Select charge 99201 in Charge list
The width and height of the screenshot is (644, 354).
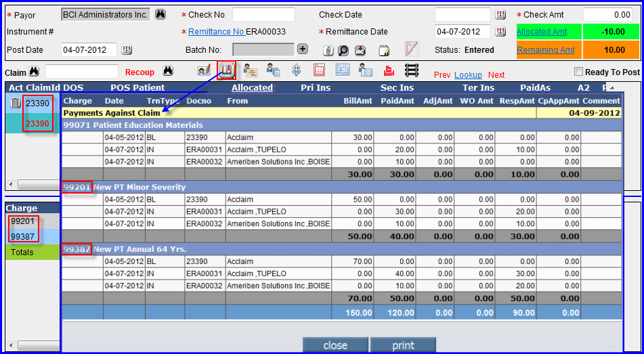click(22, 221)
